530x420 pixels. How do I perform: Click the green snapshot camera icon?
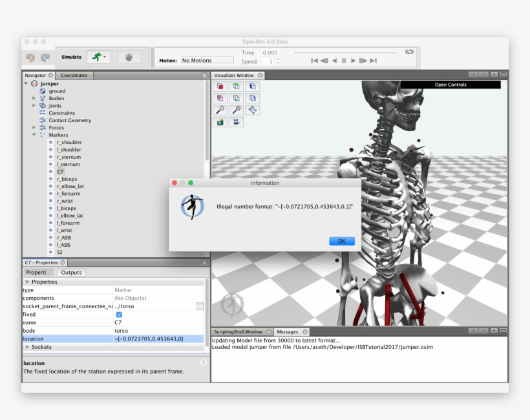click(x=220, y=122)
